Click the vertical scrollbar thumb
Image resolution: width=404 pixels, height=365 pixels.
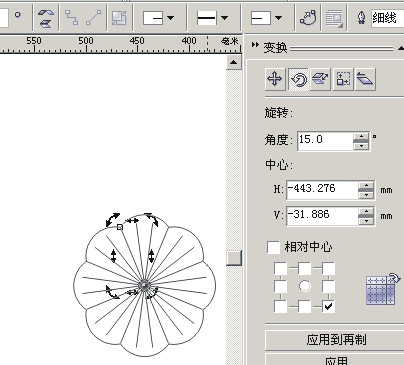(234, 258)
